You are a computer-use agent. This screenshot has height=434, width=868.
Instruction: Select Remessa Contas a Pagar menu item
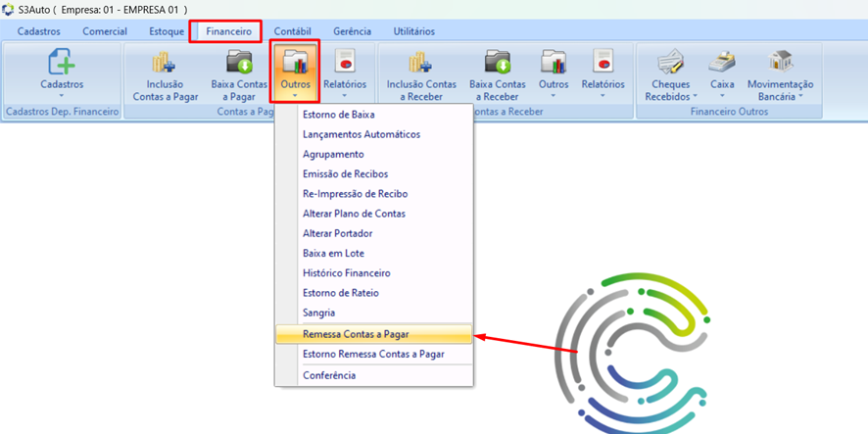[x=356, y=334]
